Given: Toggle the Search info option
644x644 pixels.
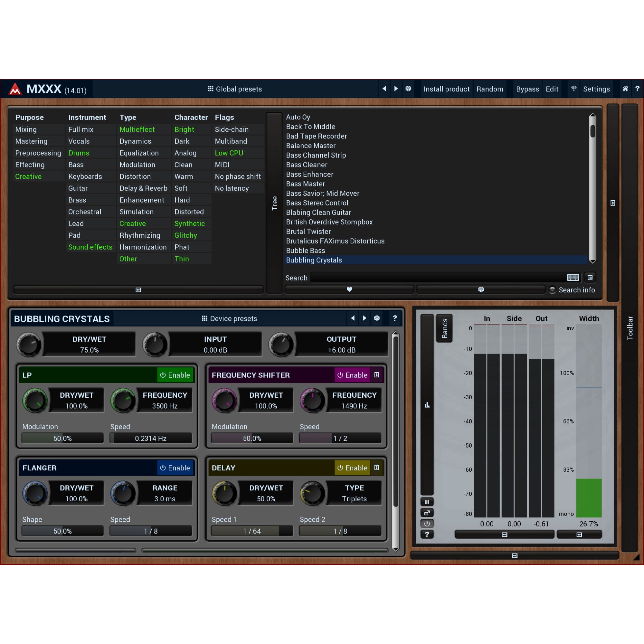Looking at the screenshot, I should coord(572,290).
